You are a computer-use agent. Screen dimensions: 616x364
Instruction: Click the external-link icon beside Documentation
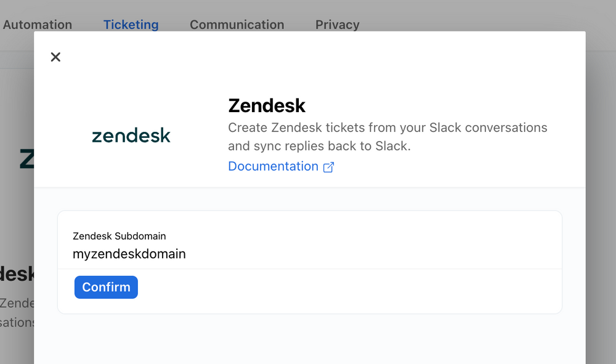click(328, 166)
